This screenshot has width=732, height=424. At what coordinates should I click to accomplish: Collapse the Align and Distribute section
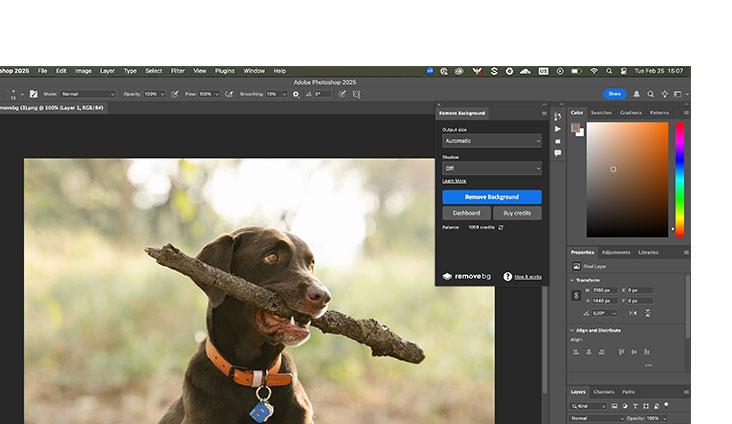572,330
